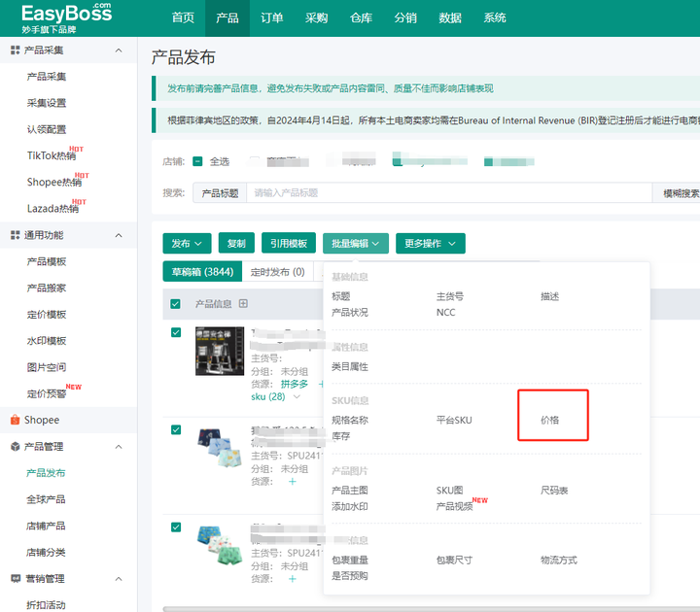Open the 发布 dropdown button
The image size is (700, 612).
(187, 243)
